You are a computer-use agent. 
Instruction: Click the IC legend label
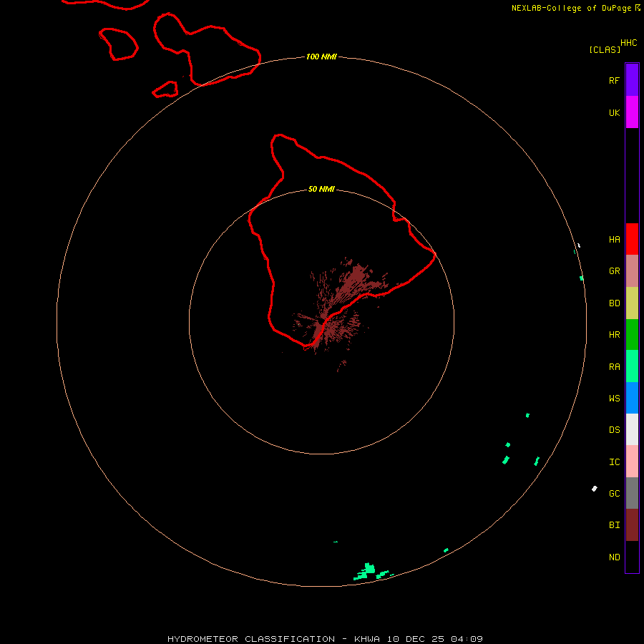tap(614, 462)
